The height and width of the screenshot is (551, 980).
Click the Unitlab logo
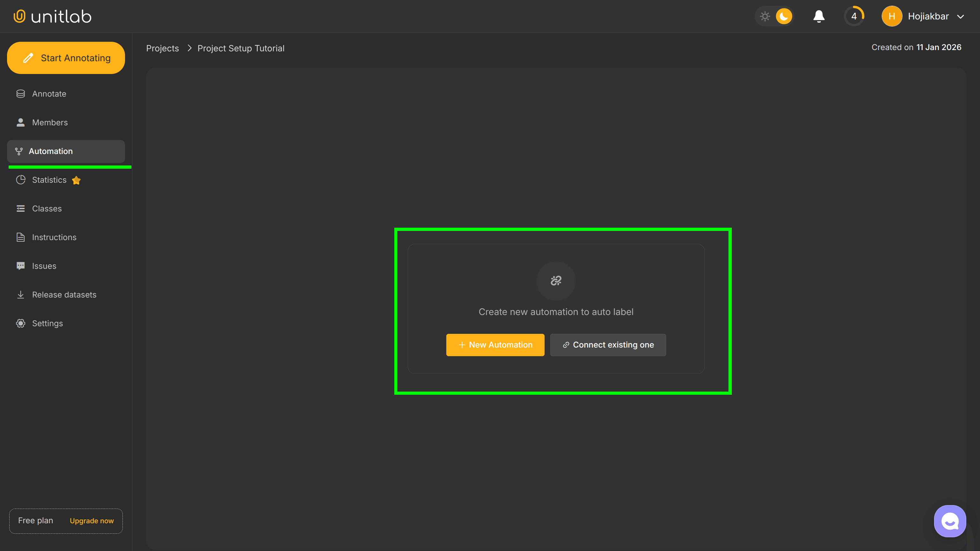click(52, 16)
